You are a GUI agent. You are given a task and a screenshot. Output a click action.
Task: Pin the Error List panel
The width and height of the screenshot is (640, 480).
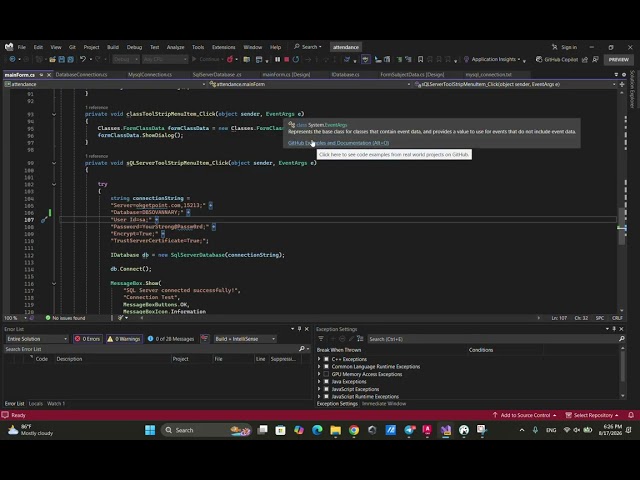click(x=299, y=329)
